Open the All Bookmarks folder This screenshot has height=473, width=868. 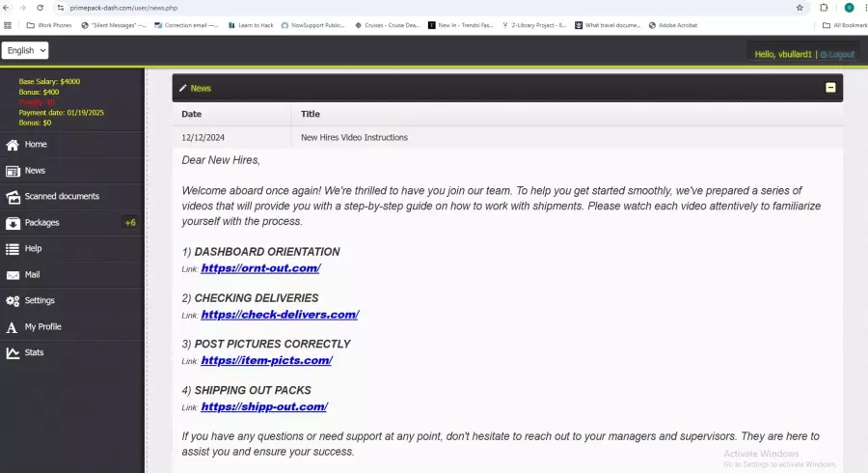coord(845,25)
